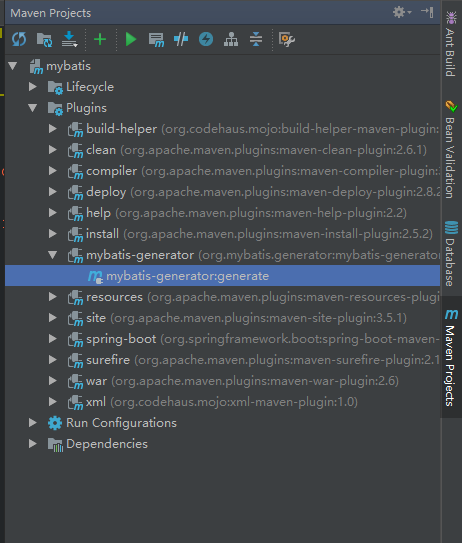
Task: Select resources plugin row text
Action: pyautogui.click(x=263, y=297)
